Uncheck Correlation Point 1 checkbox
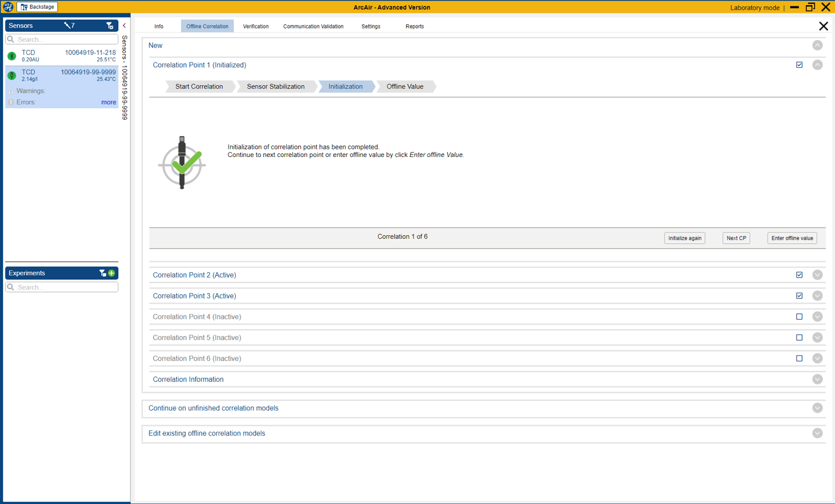 (799, 65)
